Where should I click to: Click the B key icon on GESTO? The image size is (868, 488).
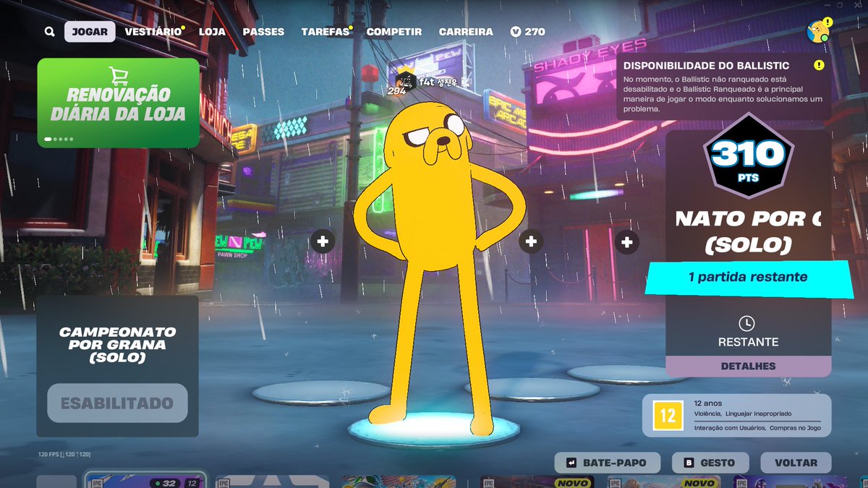(x=689, y=463)
